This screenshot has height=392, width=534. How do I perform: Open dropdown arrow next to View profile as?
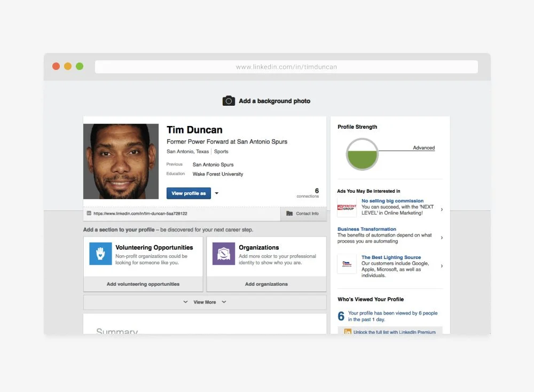coord(217,193)
